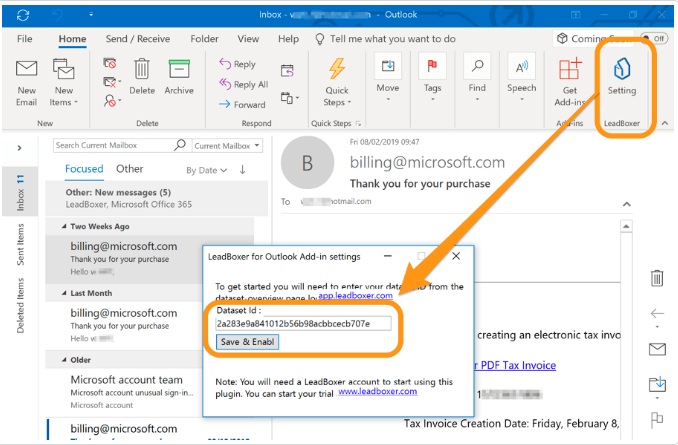Viewport: 678px width, 445px height.
Task: Click the New Email icon
Action: pos(26,69)
